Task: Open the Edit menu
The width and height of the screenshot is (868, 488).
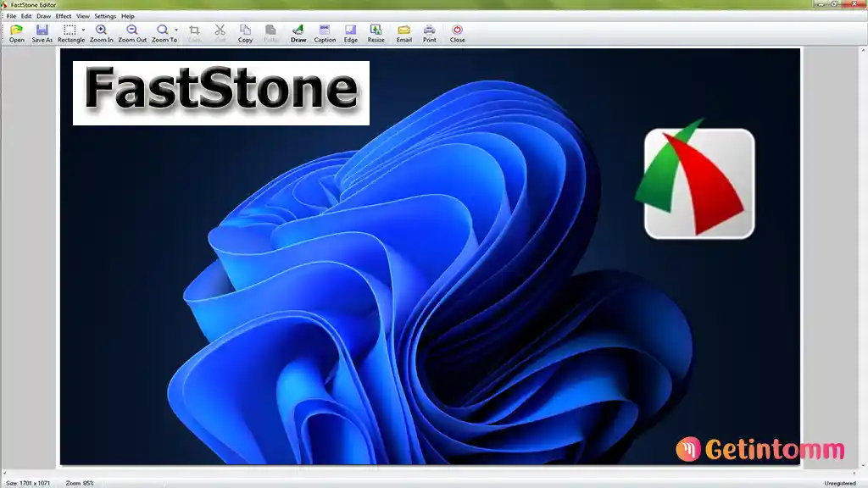Action: (26, 16)
